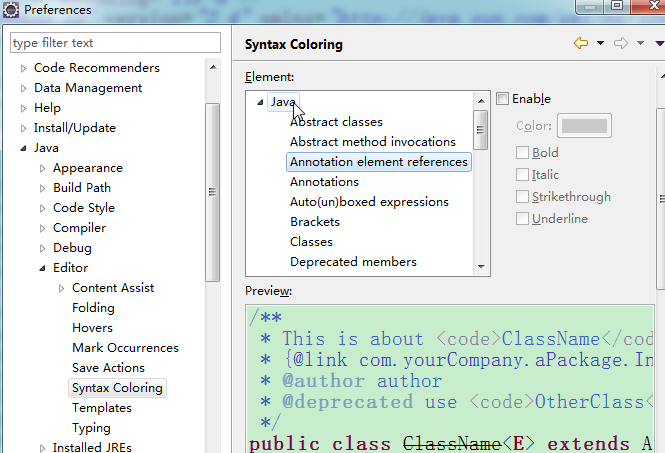Click the back navigation arrow icon
The image size is (665, 453).
click(581, 43)
